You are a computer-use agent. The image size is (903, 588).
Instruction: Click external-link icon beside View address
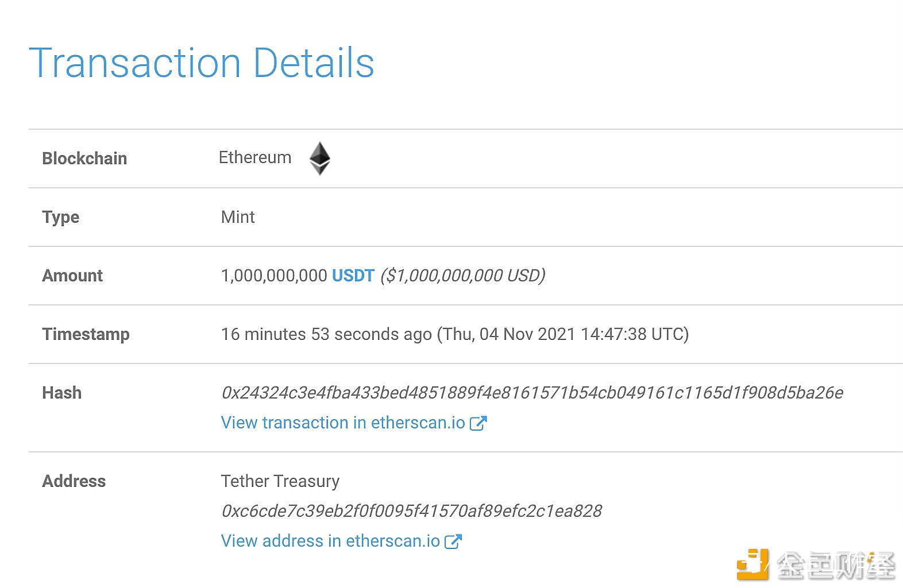[453, 541]
